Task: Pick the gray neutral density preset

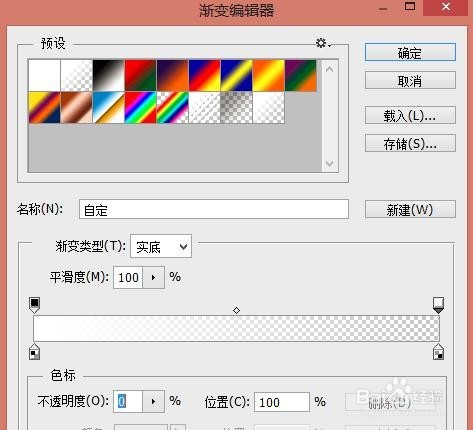Action: coord(237,108)
